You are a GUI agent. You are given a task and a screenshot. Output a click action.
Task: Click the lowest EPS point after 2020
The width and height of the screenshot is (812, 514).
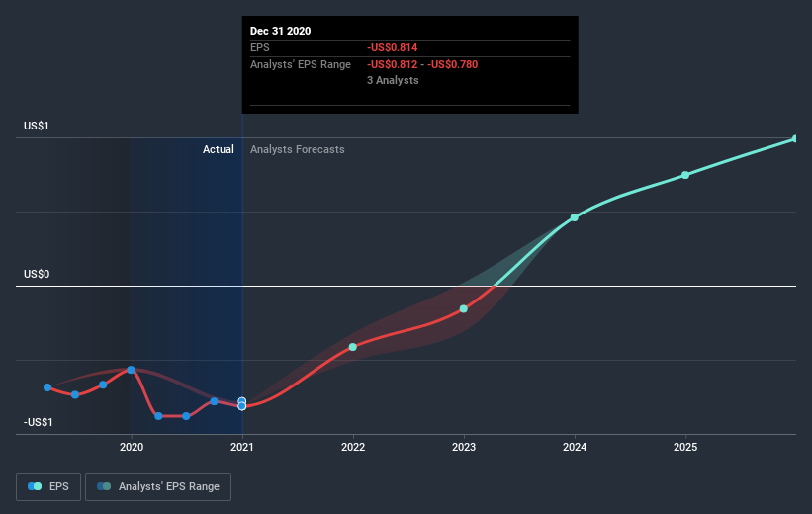[158, 416]
